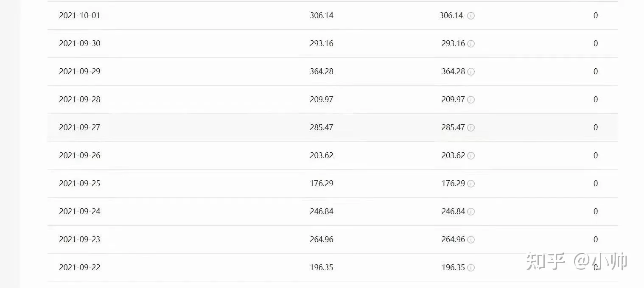This screenshot has width=644, height=288.
Task: Show info tooltip for 209.97 amount
Action: pos(471,100)
